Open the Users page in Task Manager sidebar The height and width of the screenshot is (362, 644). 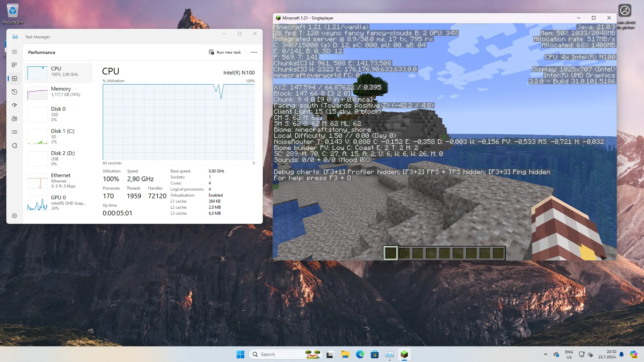(14, 119)
